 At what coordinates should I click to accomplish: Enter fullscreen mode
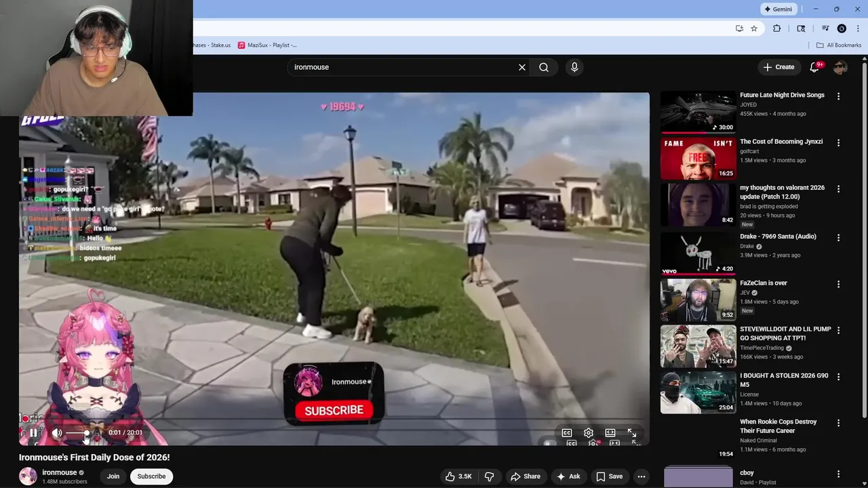coord(632,432)
